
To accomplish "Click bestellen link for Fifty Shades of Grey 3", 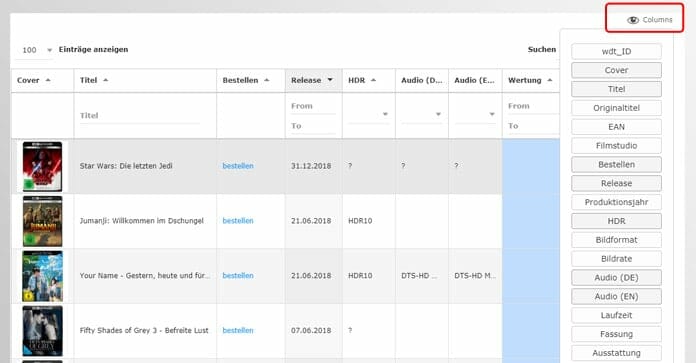I will pos(238,331).
